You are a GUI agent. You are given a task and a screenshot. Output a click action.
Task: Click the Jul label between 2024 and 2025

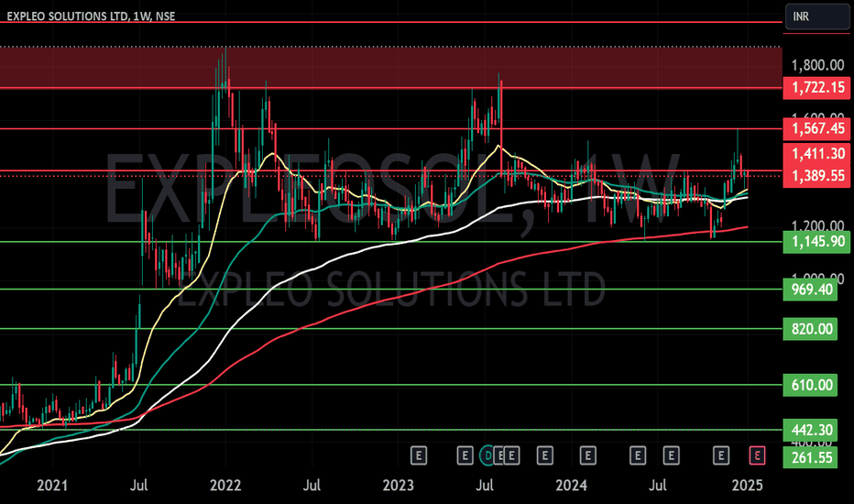[x=658, y=485]
